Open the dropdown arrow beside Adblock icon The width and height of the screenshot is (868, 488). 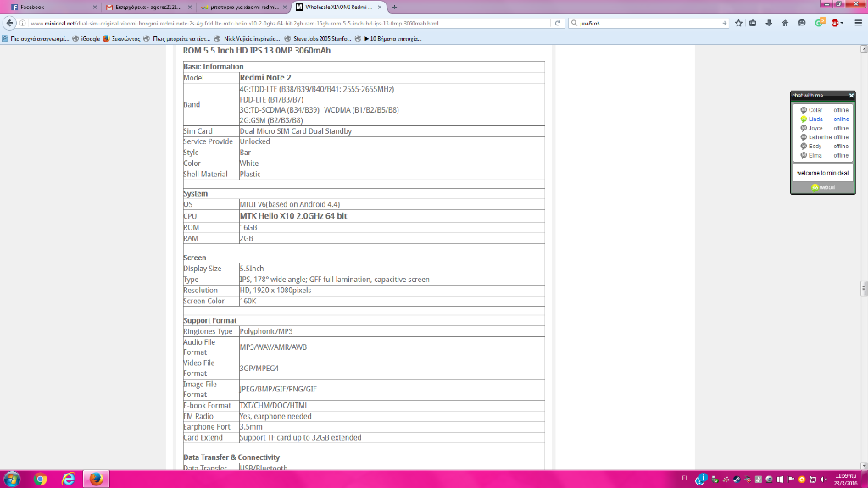[842, 23]
